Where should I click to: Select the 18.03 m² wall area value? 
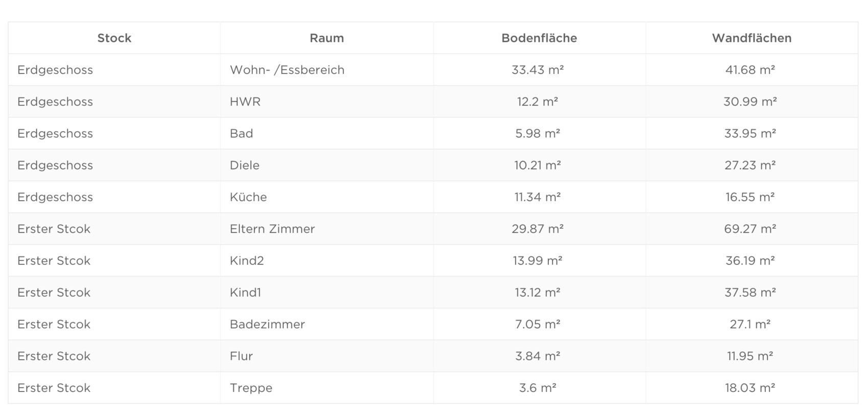tap(750, 388)
